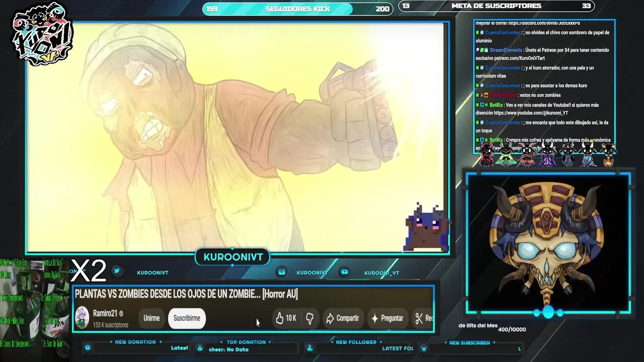The image size is (644, 362).
Task: Click the META DE SUSCRIPTORES progress bar
Action: tap(496, 6)
